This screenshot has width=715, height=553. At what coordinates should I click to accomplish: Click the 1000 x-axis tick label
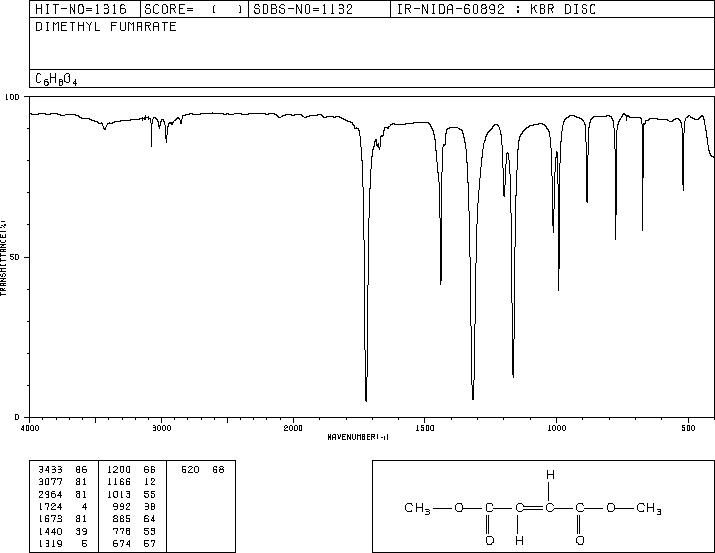[556, 428]
